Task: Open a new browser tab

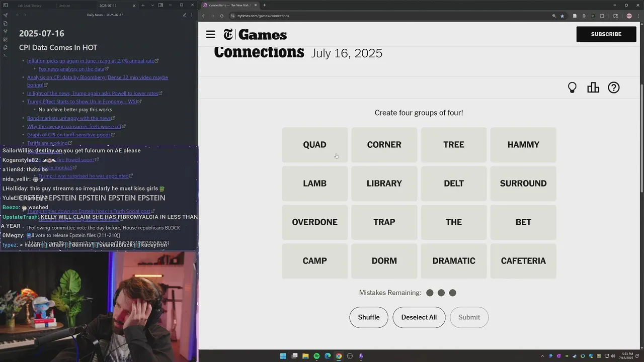Action: (x=265, y=5)
